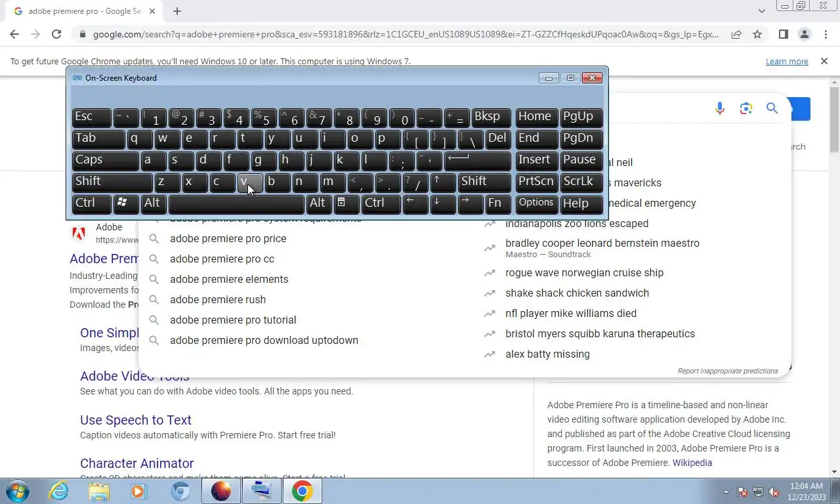The height and width of the screenshot is (504, 840).
Task: Click the Learn more link
Action: pos(787,61)
